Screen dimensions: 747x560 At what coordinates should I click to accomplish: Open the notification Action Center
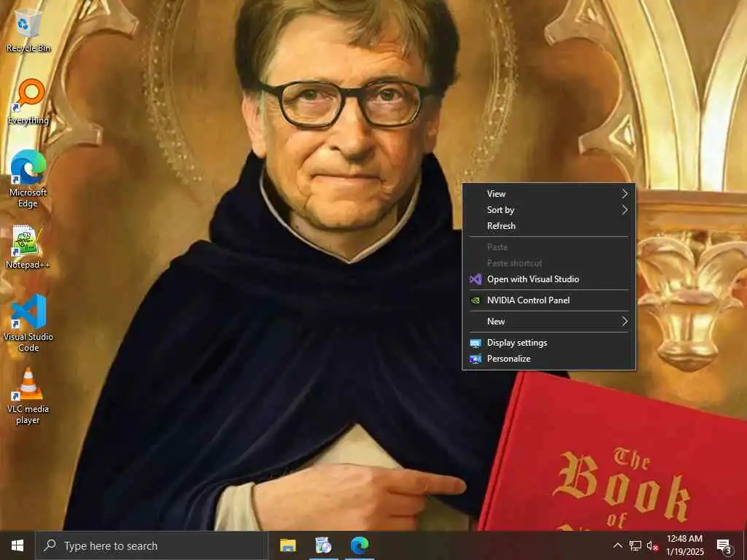click(724, 545)
